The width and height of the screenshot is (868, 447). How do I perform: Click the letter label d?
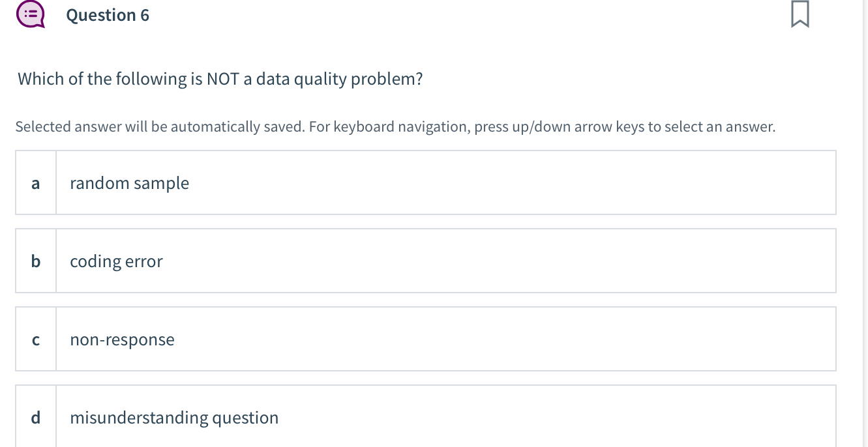(36, 418)
